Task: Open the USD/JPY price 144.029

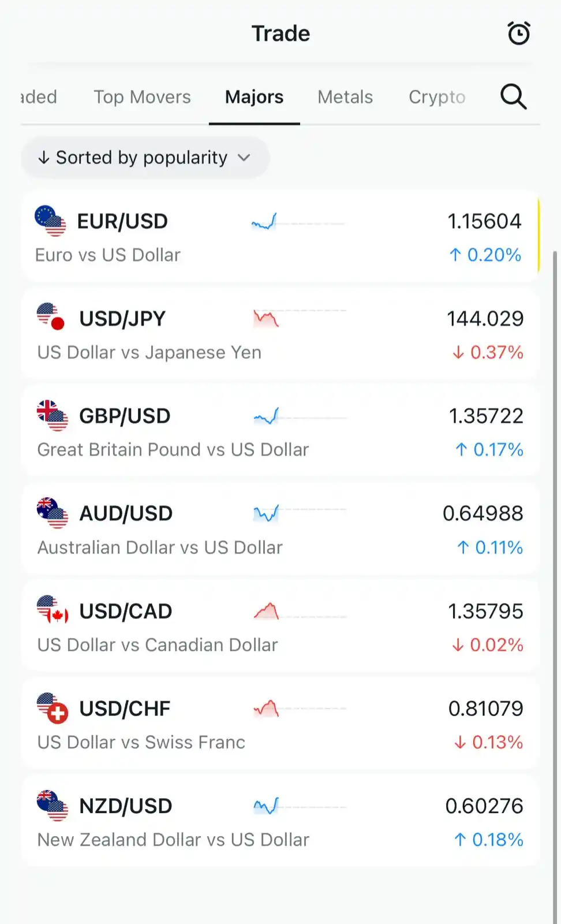Action: tap(485, 319)
